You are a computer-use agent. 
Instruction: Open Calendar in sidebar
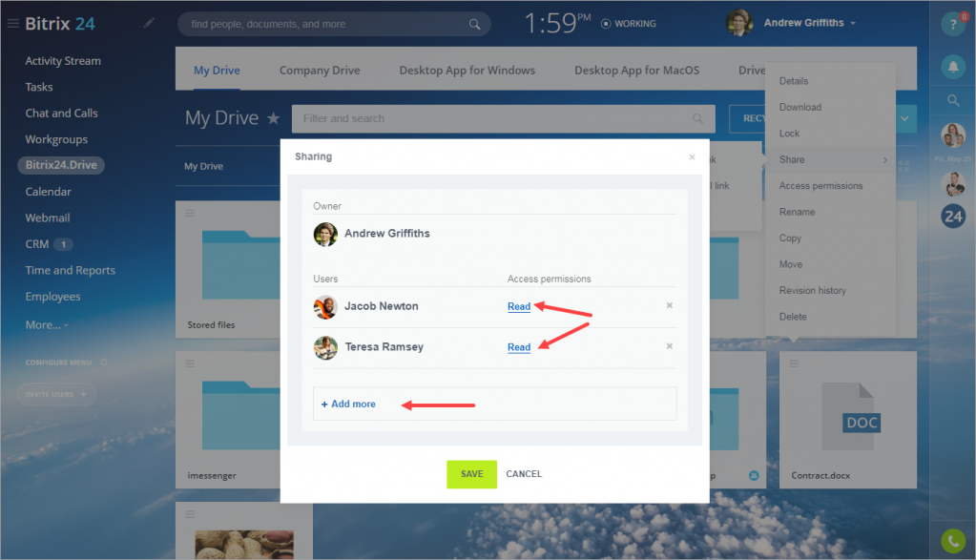click(x=48, y=192)
